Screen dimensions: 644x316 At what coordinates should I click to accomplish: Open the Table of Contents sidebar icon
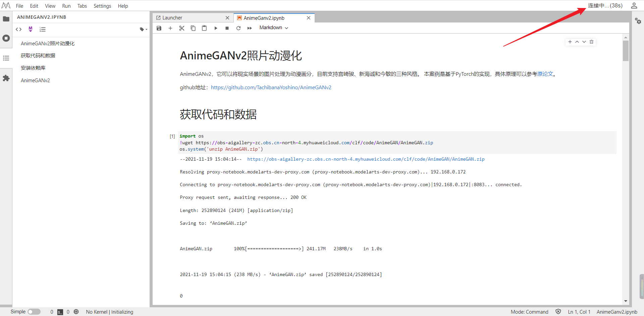(x=6, y=58)
